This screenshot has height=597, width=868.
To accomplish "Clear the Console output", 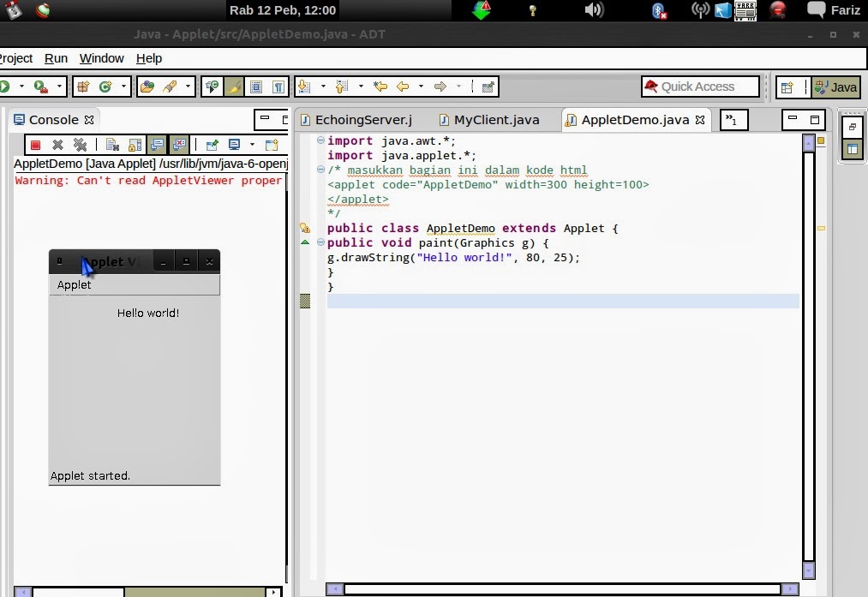I will click(111, 144).
